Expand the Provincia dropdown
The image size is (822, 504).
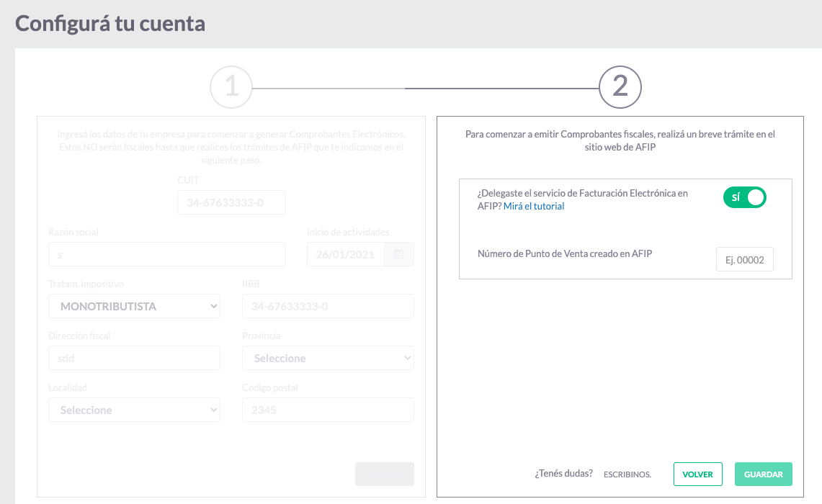(x=328, y=358)
